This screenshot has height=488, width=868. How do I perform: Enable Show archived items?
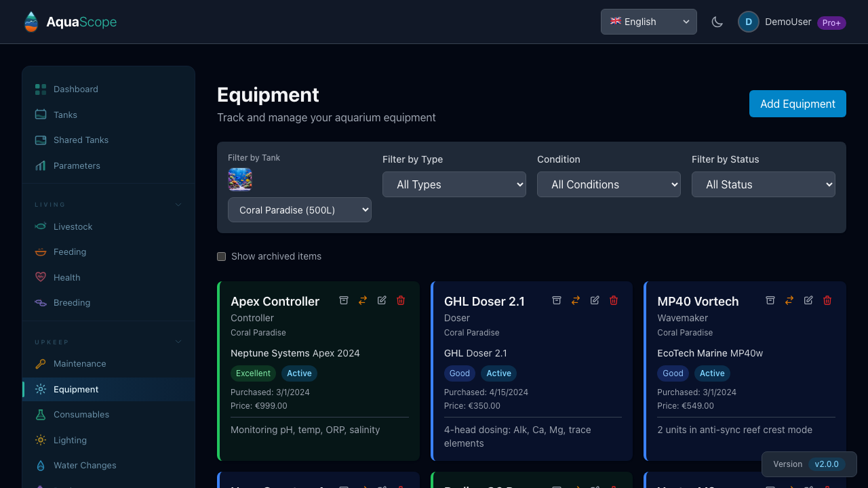221,256
